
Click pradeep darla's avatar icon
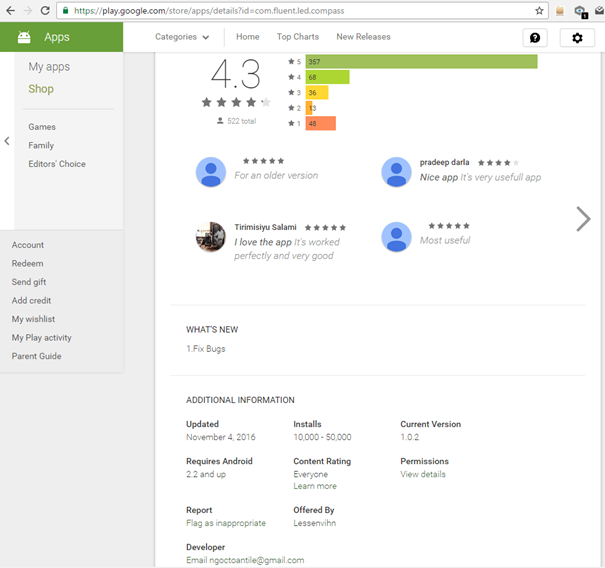pyautogui.click(x=396, y=172)
